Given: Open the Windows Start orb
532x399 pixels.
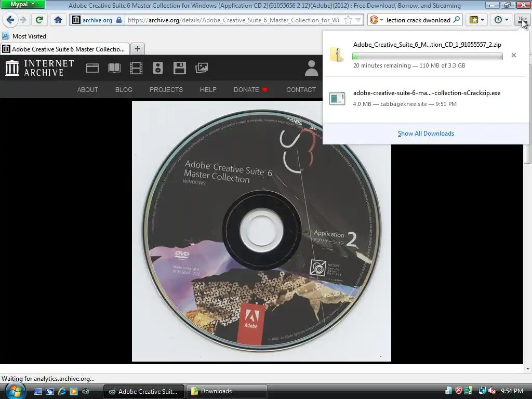Looking at the screenshot, I should pyautogui.click(x=15, y=391).
